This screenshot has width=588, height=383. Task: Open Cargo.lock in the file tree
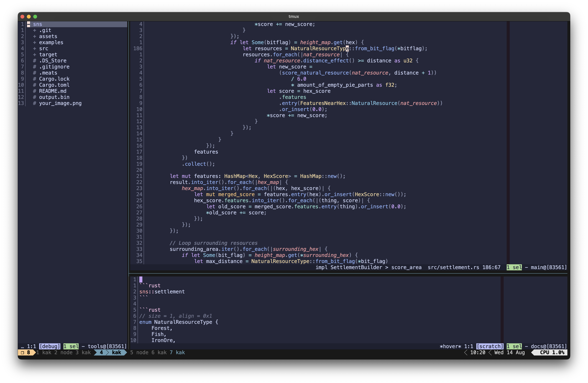[x=54, y=79]
